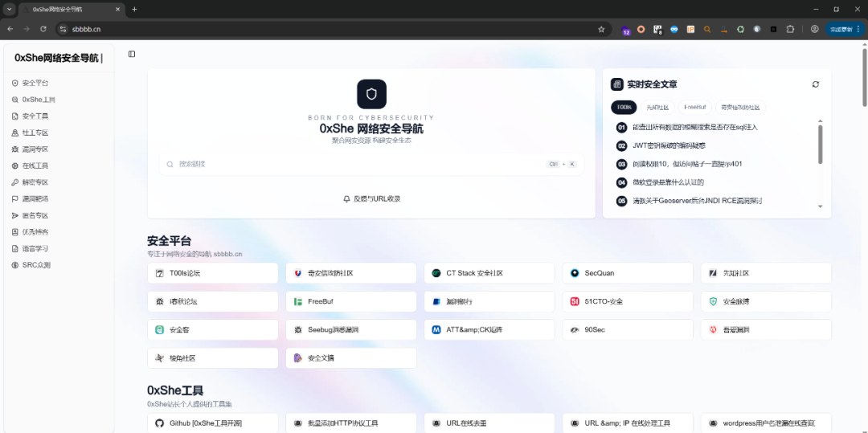Click the ATT&CK矩阵 card icon

coord(436,329)
